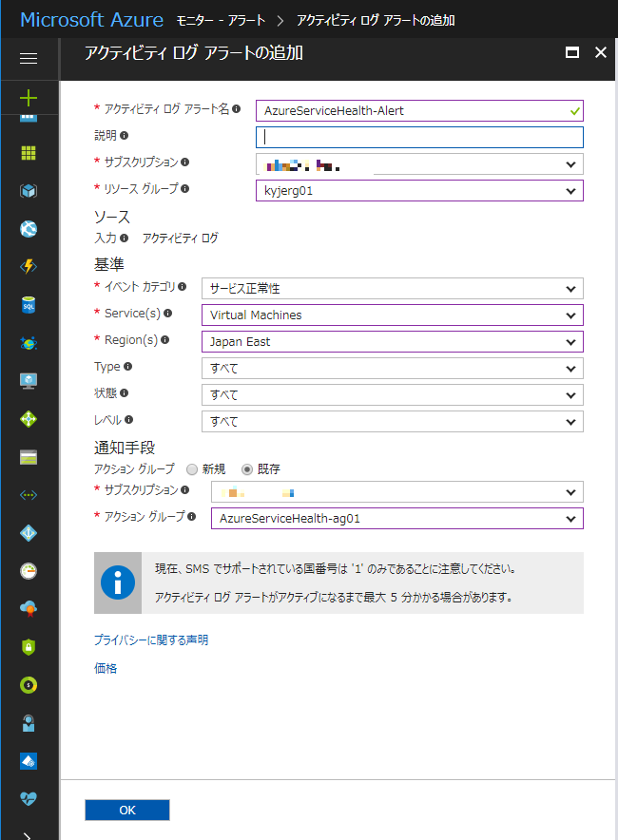Viewport: 618px width, 840px height.
Task: Open the top サブスクリプション dropdown
Action: [419, 164]
